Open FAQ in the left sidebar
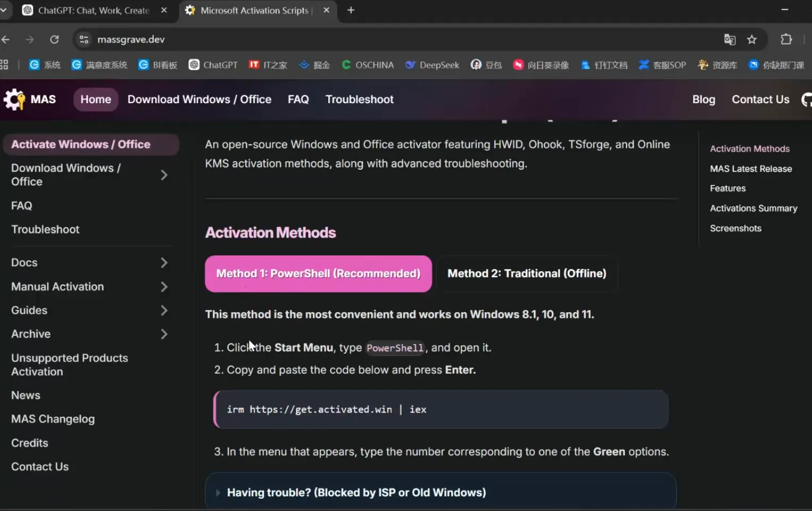This screenshot has width=812, height=511. (x=22, y=206)
